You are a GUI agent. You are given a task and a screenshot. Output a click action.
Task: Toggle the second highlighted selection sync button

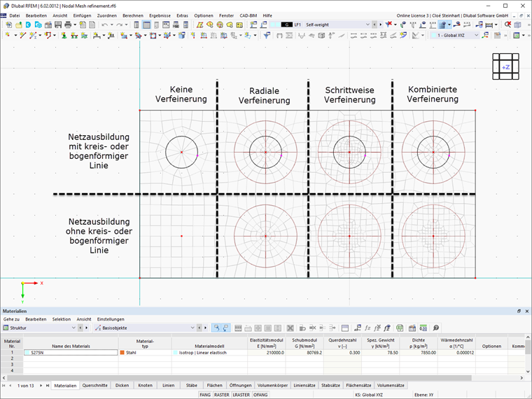point(225,328)
